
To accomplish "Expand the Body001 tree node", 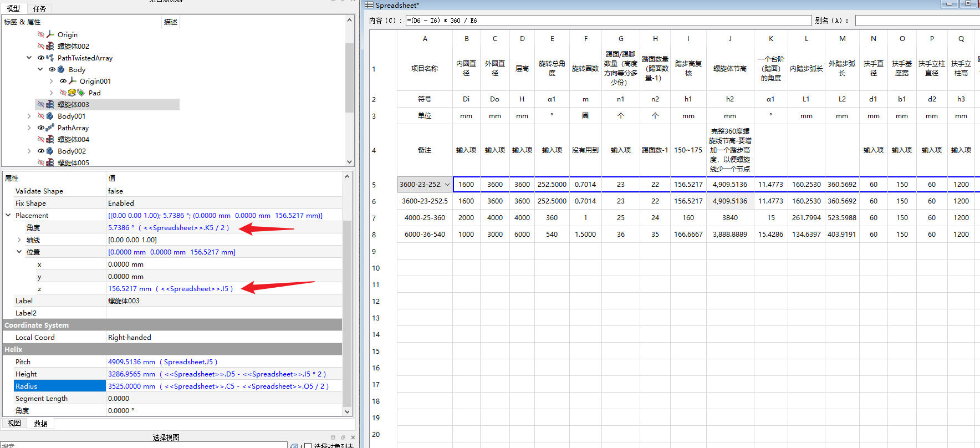I will [x=29, y=116].
